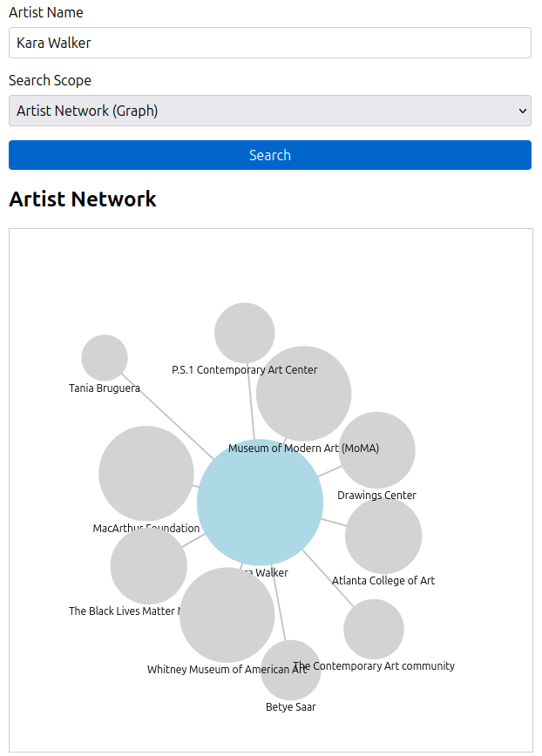Select the Betye Saar node

point(291,670)
